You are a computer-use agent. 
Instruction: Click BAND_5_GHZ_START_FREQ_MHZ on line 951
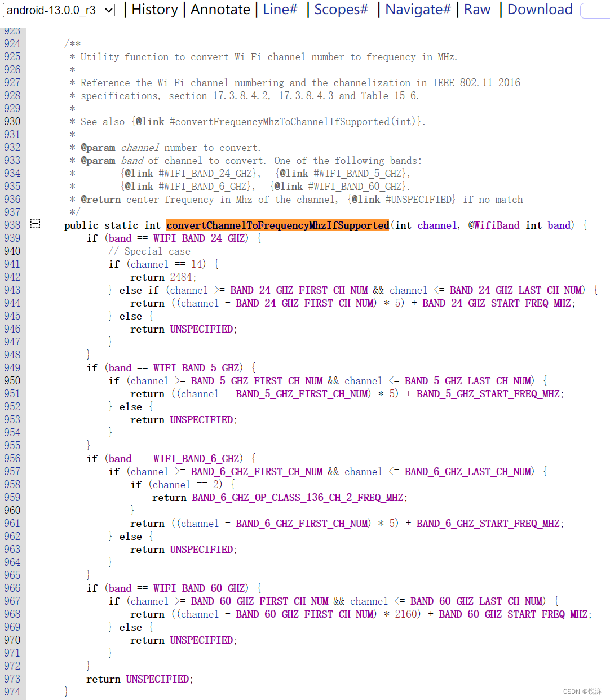488,394
